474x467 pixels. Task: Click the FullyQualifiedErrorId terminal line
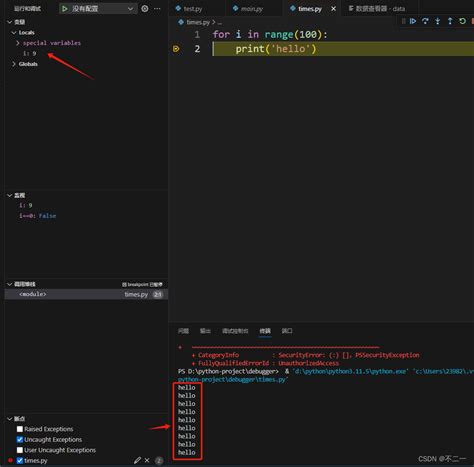pos(265,363)
